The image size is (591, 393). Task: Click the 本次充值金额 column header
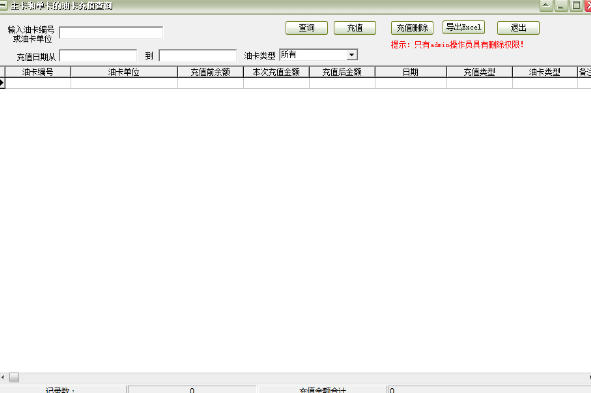(x=276, y=72)
